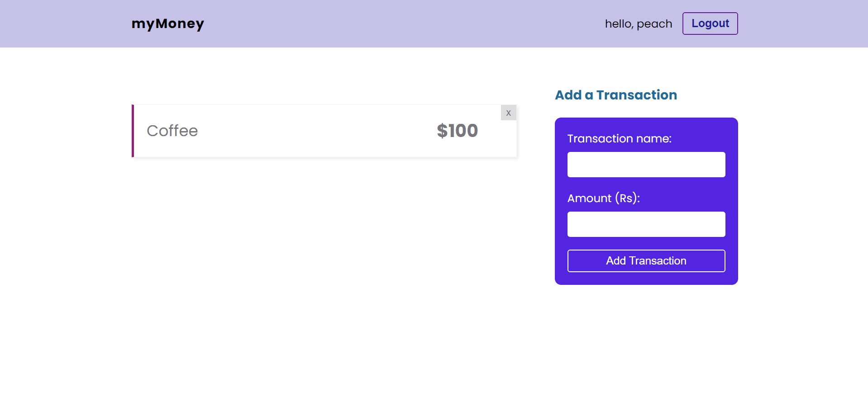Click the dollar sign before 100
This screenshot has height=397, width=868.
(442, 131)
